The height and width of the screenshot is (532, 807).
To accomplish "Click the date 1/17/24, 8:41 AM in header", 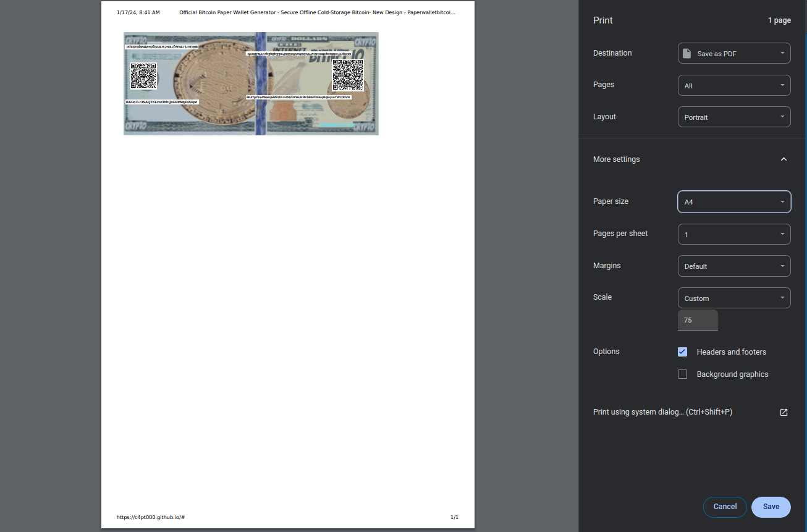I will 138,12.
